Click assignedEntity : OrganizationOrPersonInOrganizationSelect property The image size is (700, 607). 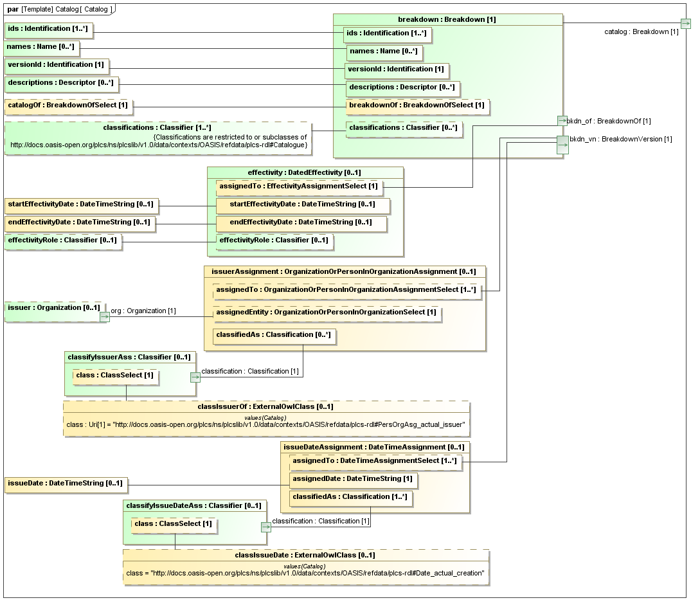(326, 313)
